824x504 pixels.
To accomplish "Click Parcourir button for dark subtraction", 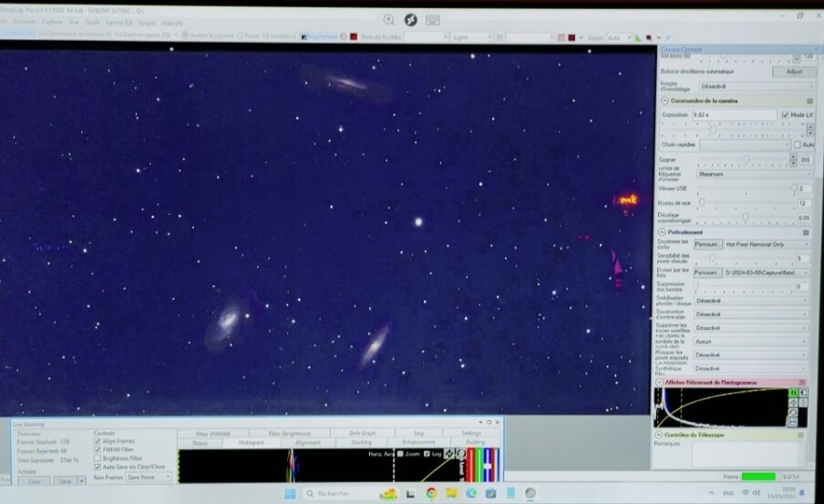I will (x=707, y=244).
